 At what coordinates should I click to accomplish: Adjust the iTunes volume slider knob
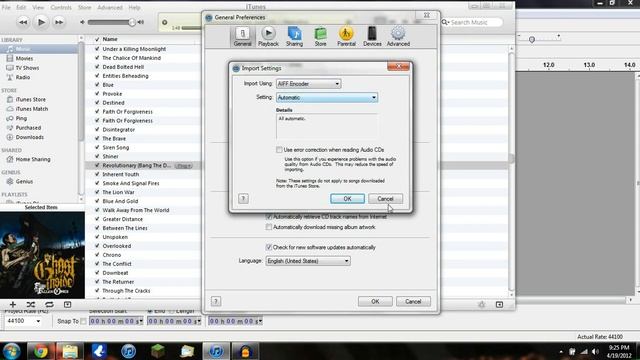tap(132, 22)
